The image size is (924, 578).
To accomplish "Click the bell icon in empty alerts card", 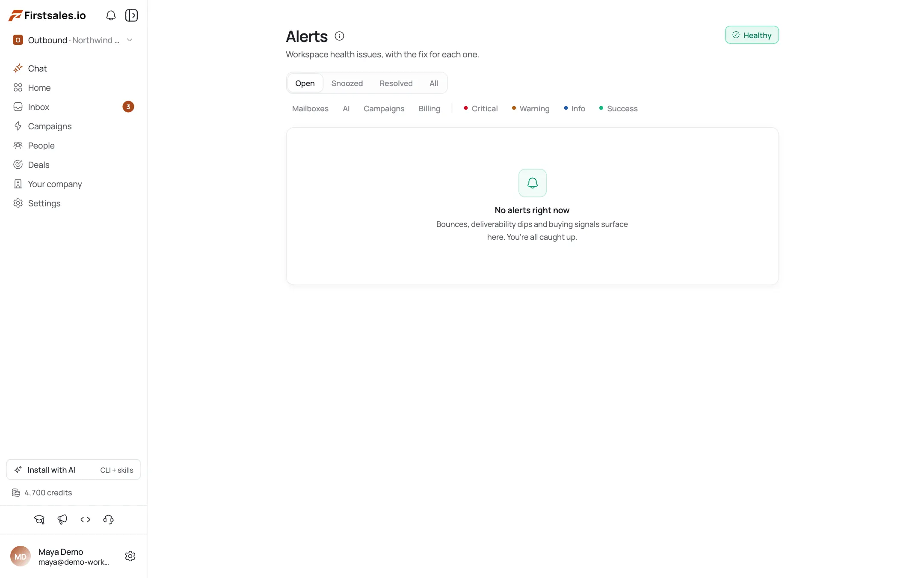I will (x=533, y=183).
